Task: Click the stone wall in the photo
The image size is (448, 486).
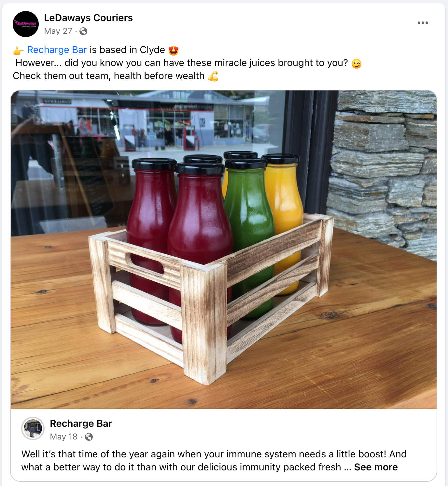Action: (x=384, y=163)
